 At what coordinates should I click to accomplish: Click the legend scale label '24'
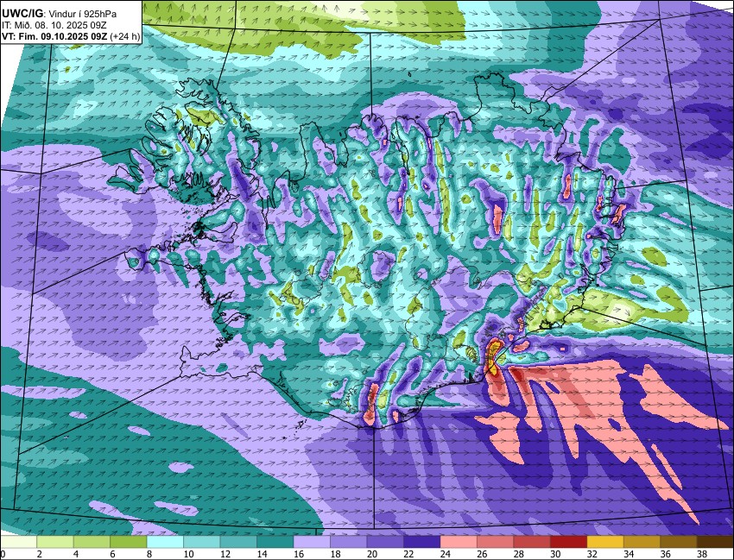pyautogui.click(x=446, y=554)
